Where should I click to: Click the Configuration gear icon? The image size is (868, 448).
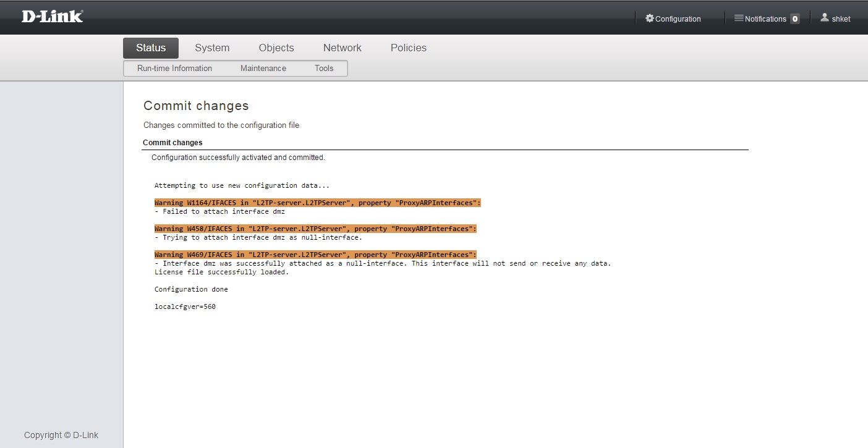point(649,19)
